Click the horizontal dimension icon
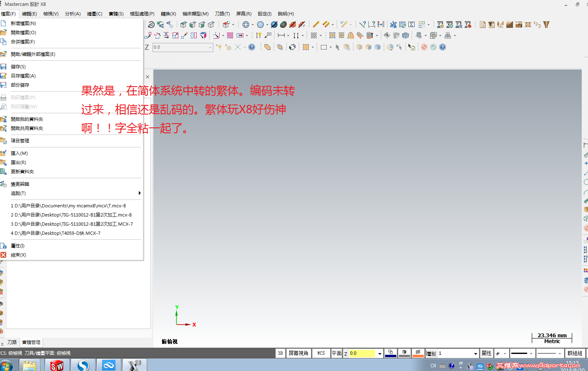 (x=281, y=35)
